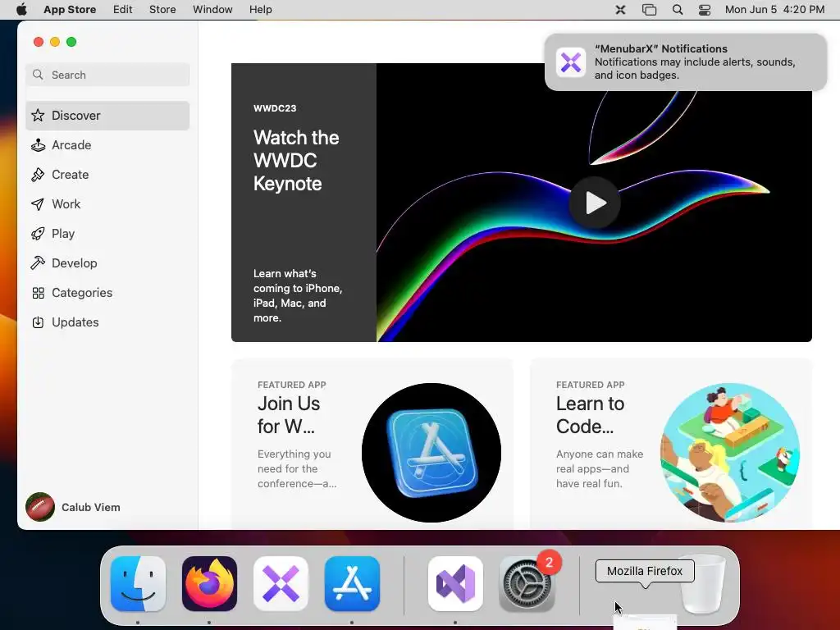
Task: Open the Trash in the Dock
Action: coord(702,585)
